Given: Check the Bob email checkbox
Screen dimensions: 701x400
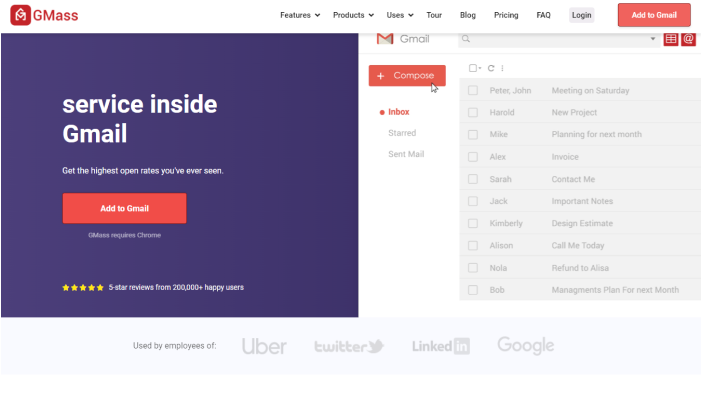Looking at the screenshot, I should coord(473,290).
